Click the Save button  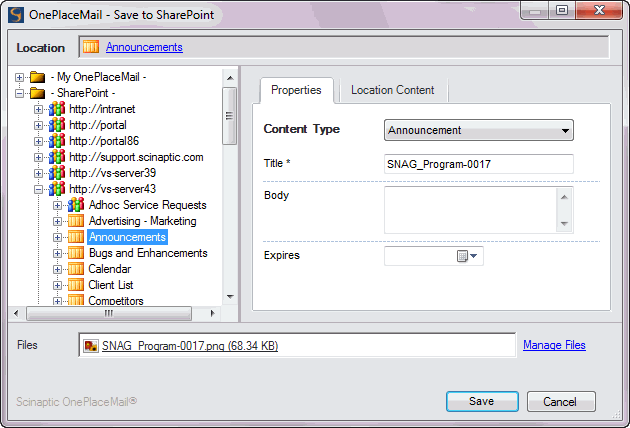click(481, 401)
